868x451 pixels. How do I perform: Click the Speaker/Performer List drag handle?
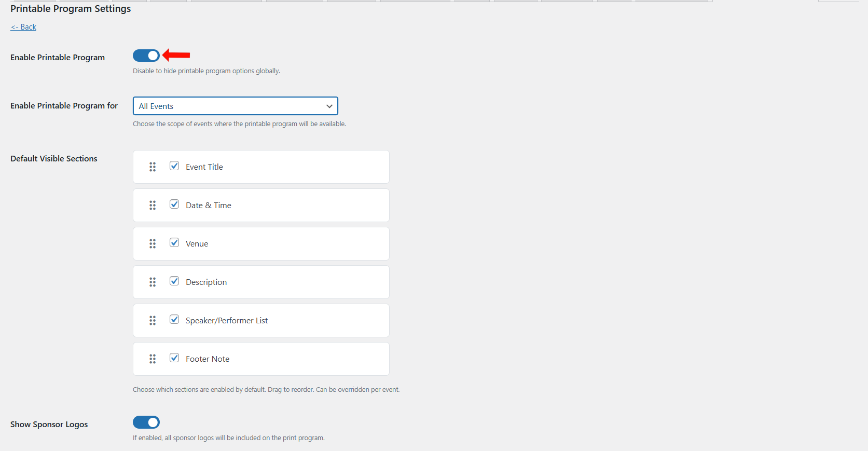[153, 321]
